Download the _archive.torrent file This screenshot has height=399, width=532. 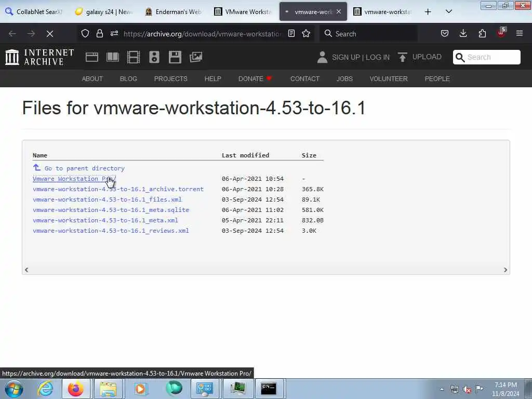point(118,189)
